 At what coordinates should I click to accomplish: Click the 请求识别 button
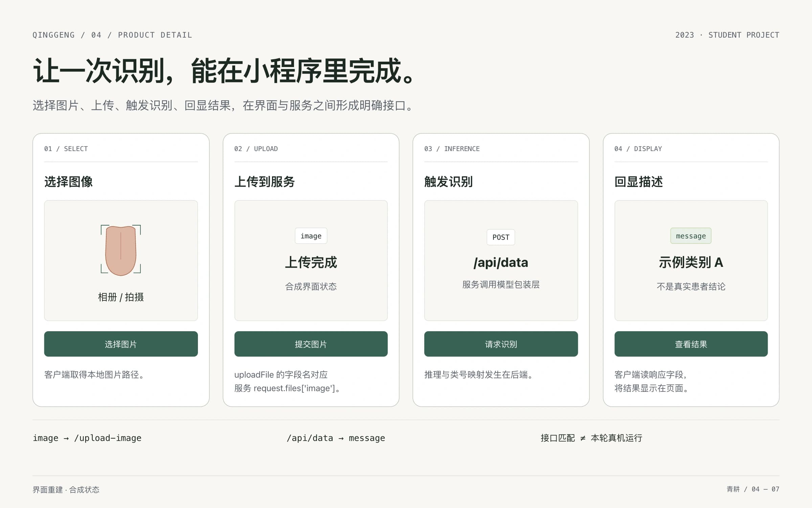point(501,344)
